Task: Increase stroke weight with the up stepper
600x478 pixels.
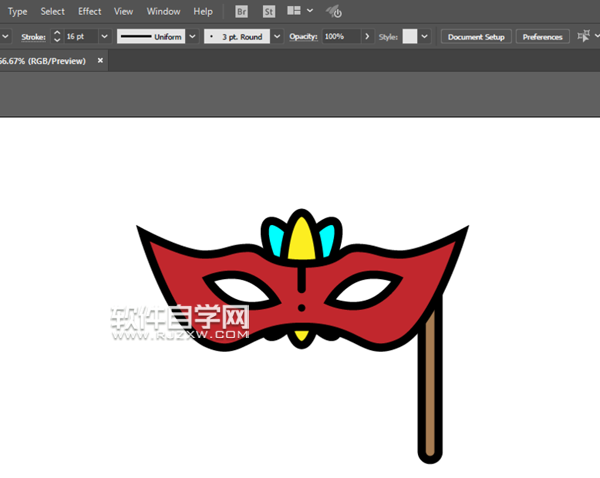Action: tap(57, 33)
